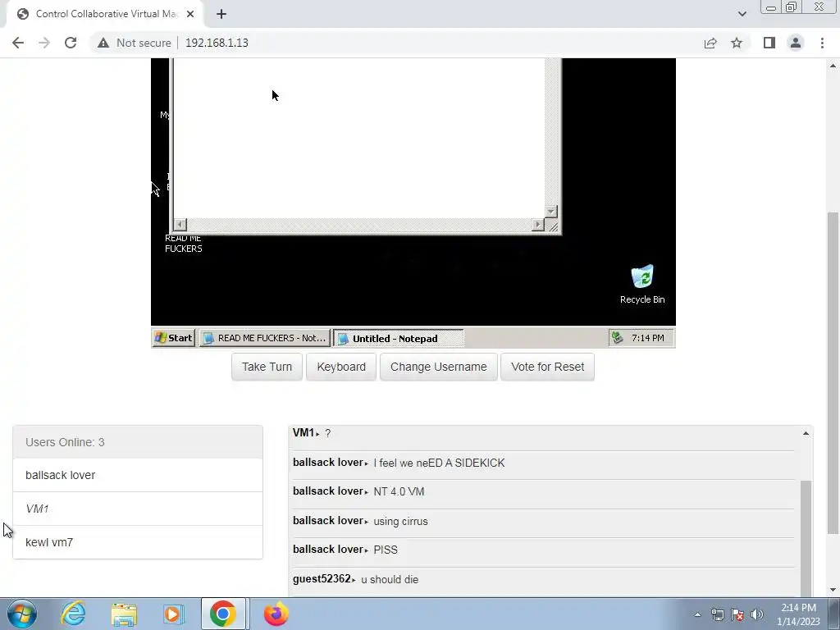
Task: Open Windows Explorer from taskbar
Action: coord(124,614)
